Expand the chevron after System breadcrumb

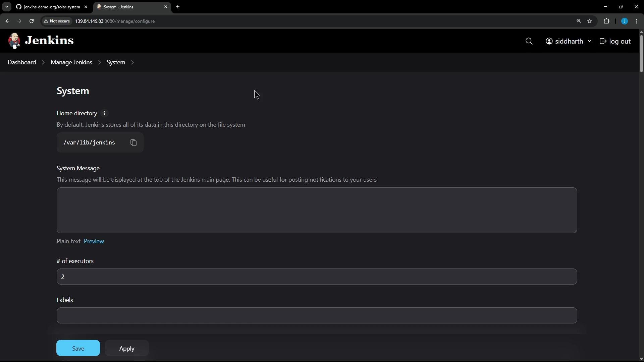132,62
